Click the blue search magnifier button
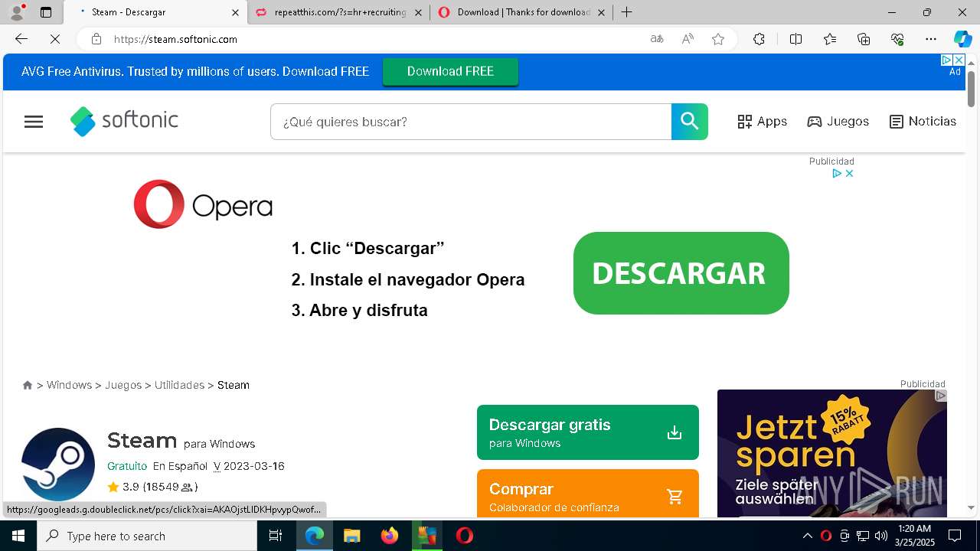Image resolution: width=980 pixels, height=551 pixels. (690, 122)
